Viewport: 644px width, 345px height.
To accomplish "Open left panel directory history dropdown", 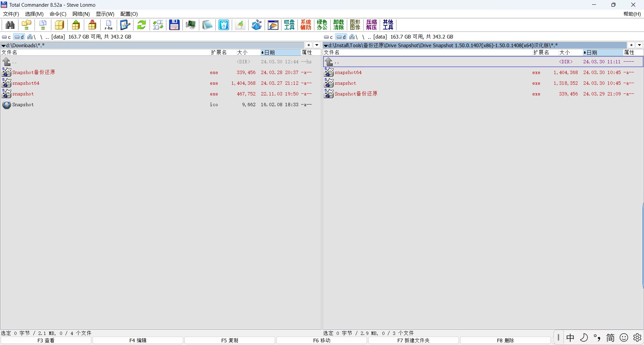I will (317, 45).
